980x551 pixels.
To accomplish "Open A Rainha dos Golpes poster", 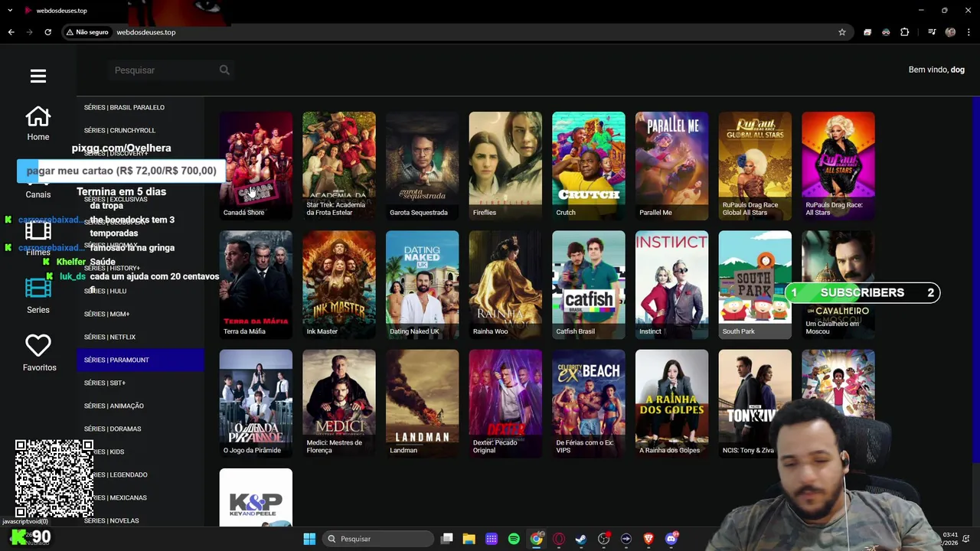I will 672,403.
